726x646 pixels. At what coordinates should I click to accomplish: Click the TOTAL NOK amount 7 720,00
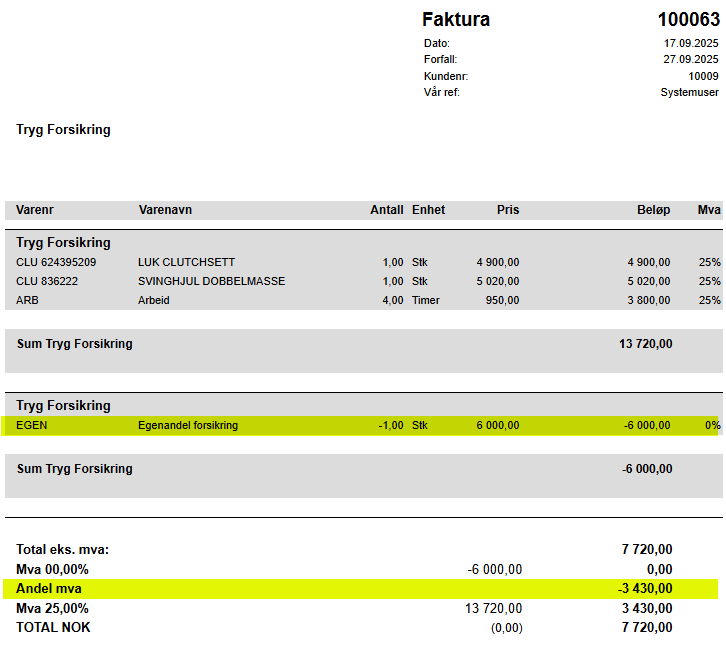click(647, 627)
